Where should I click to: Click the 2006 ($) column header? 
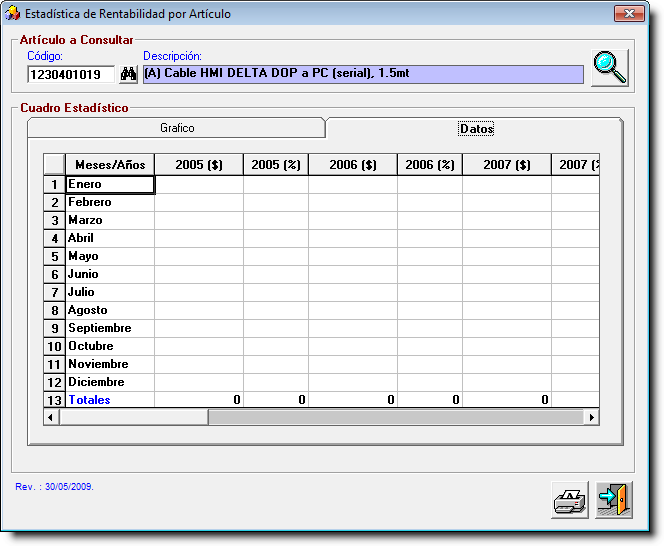[353, 165]
